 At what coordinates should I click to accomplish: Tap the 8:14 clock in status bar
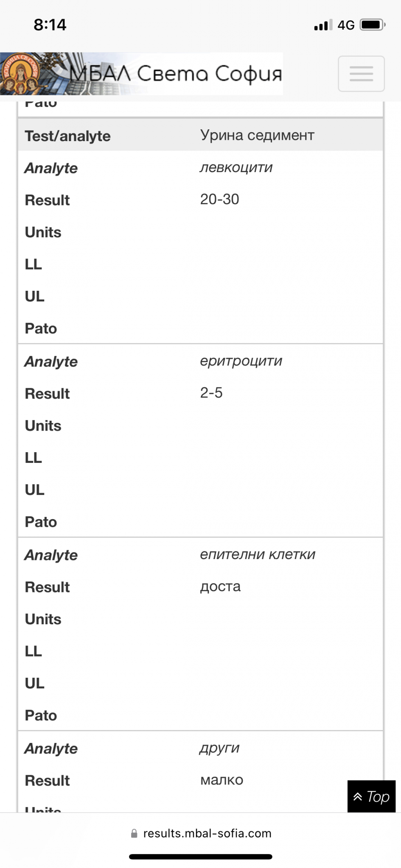click(x=50, y=25)
